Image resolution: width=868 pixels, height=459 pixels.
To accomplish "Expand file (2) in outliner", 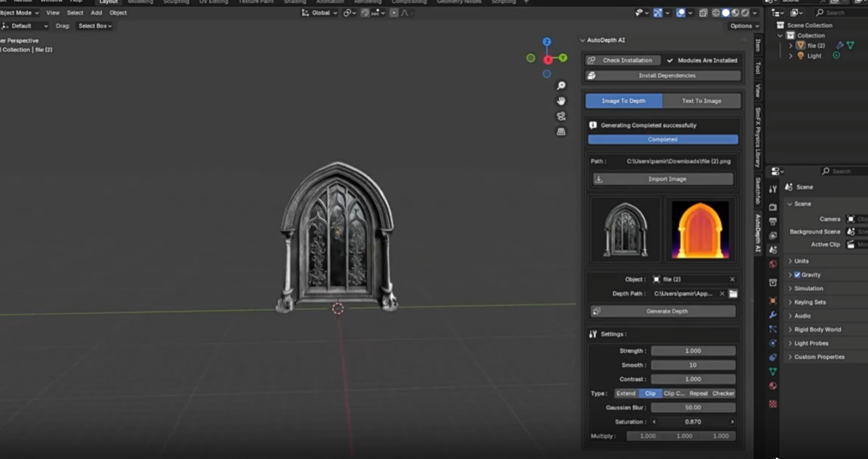I will click(790, 46).
